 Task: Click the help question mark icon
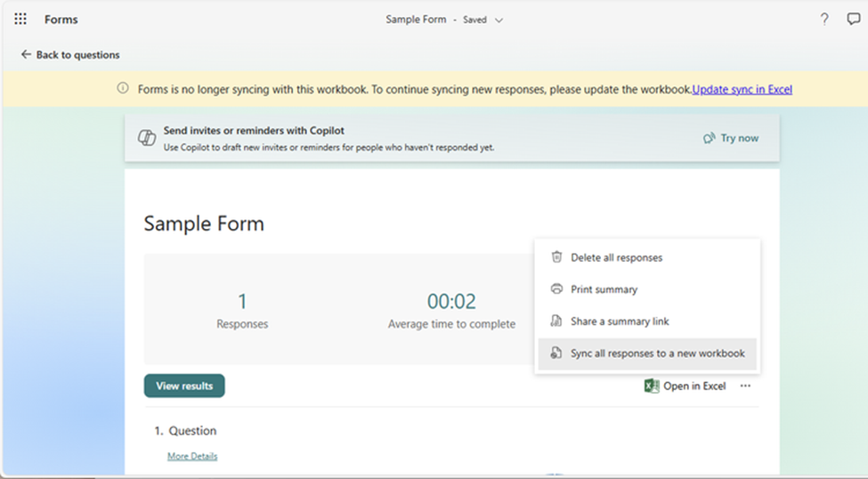tap(824, 20)
